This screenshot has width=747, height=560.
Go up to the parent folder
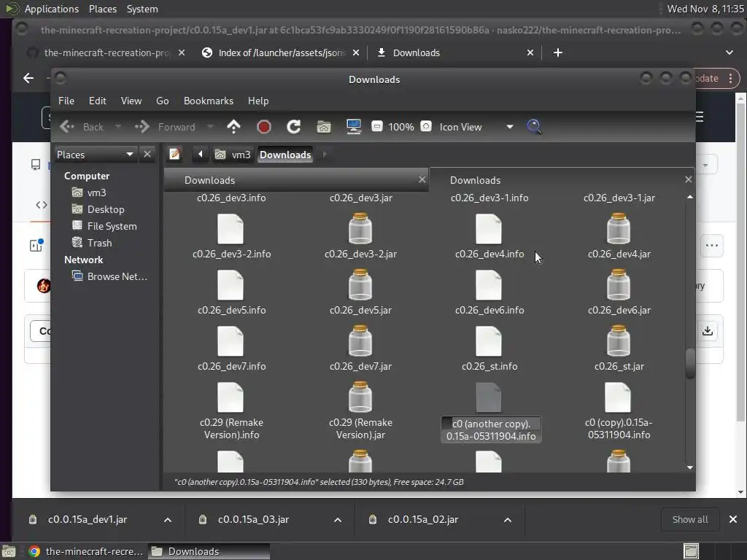pos(233,127)
